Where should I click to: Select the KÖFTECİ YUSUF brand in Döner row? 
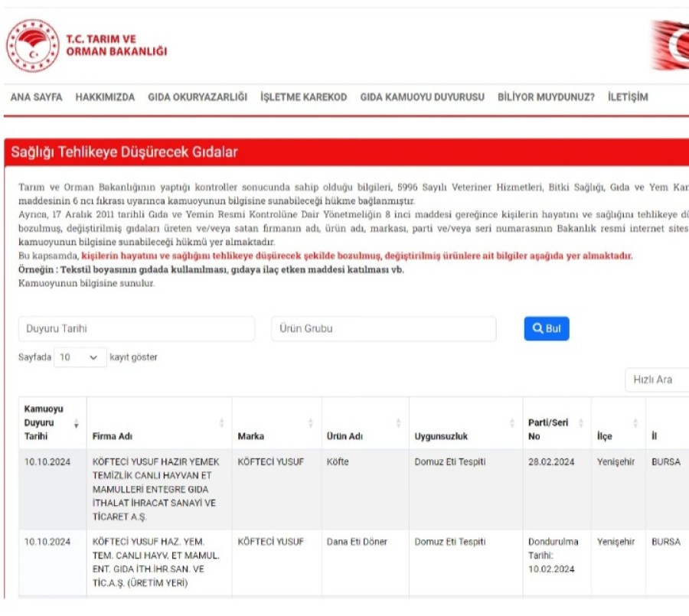coord(271,542)
